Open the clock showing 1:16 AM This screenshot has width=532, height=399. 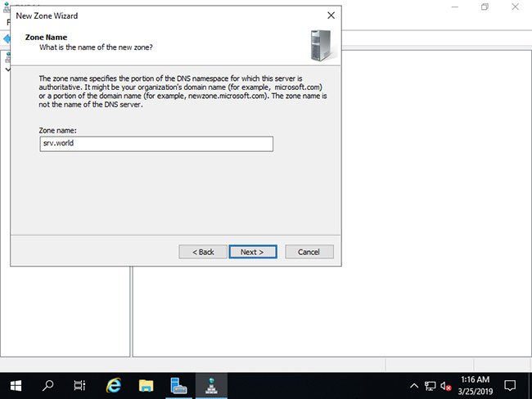tap(475, 385)
